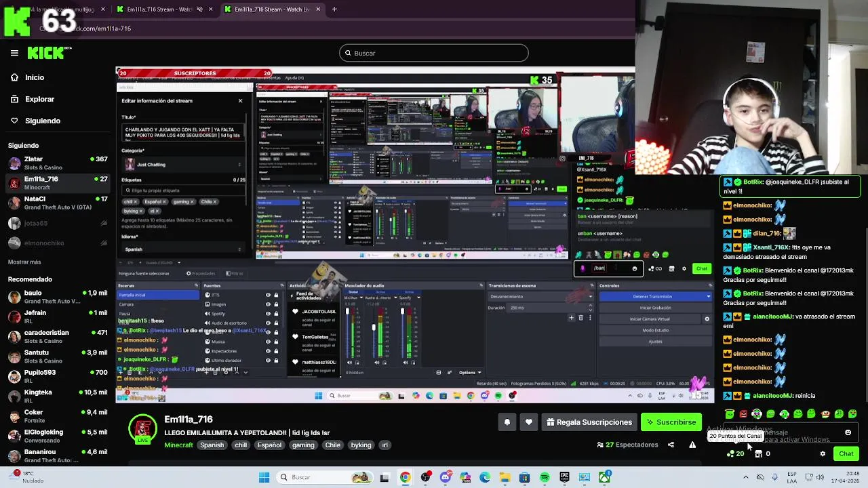Screen dimensions: 868x488
Task: Toggle lock for Ultimo donador source
Action: (276, 361)
